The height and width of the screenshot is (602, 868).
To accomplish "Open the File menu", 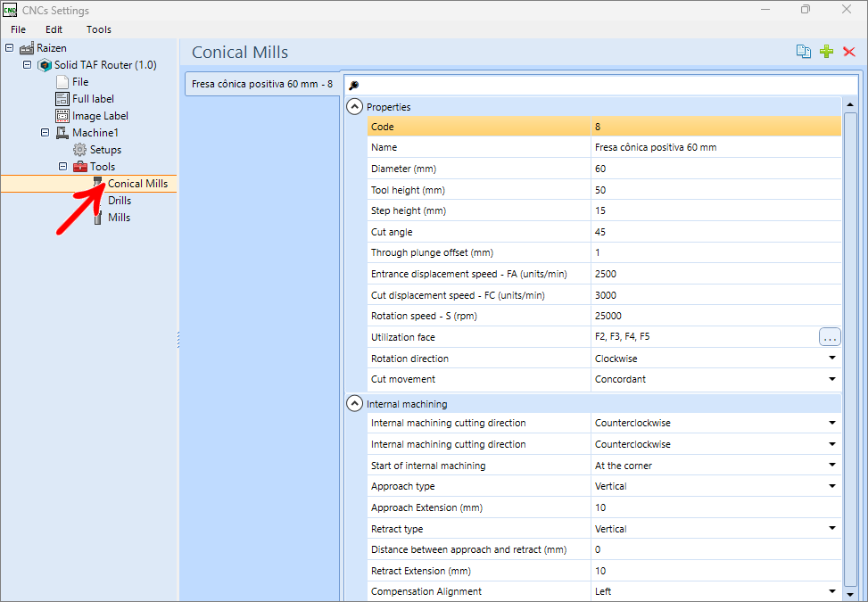I will click(18, 29).
